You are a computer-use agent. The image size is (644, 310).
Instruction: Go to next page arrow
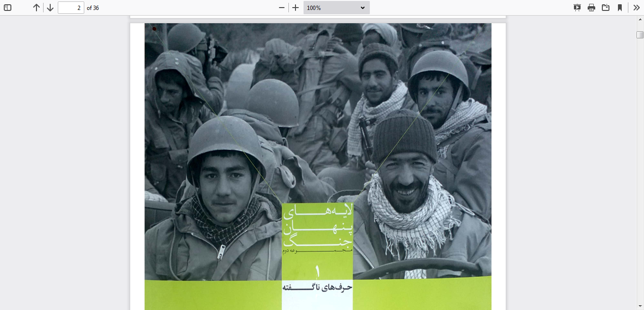[50, 8]
